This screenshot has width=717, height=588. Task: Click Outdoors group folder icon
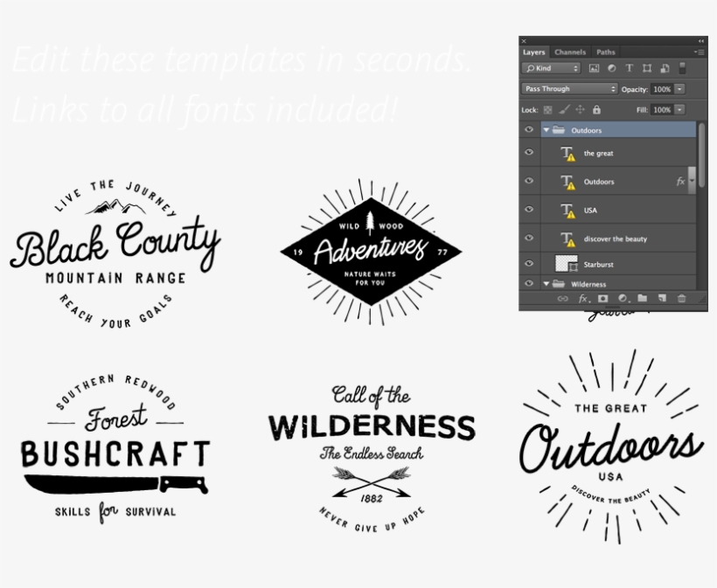559,130
